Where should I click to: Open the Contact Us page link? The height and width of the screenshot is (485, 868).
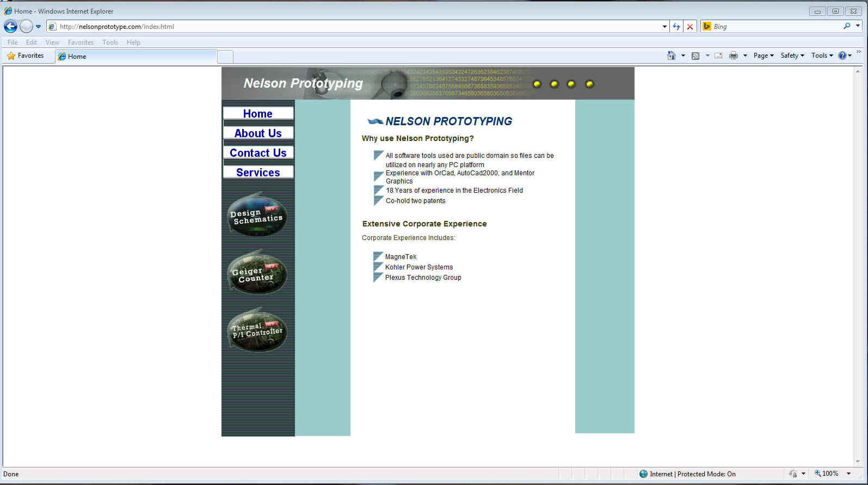pyautogui.click(x=258, y=152)
